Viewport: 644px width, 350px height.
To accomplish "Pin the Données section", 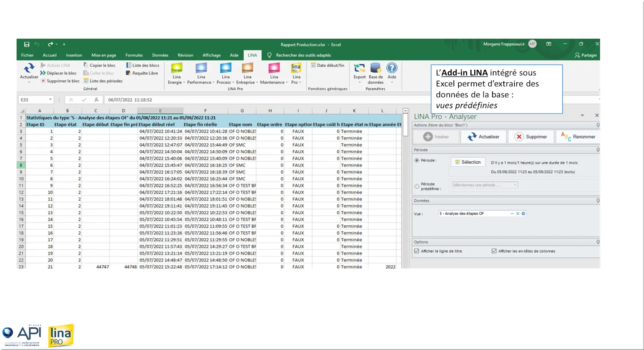I will coord(598,201).
